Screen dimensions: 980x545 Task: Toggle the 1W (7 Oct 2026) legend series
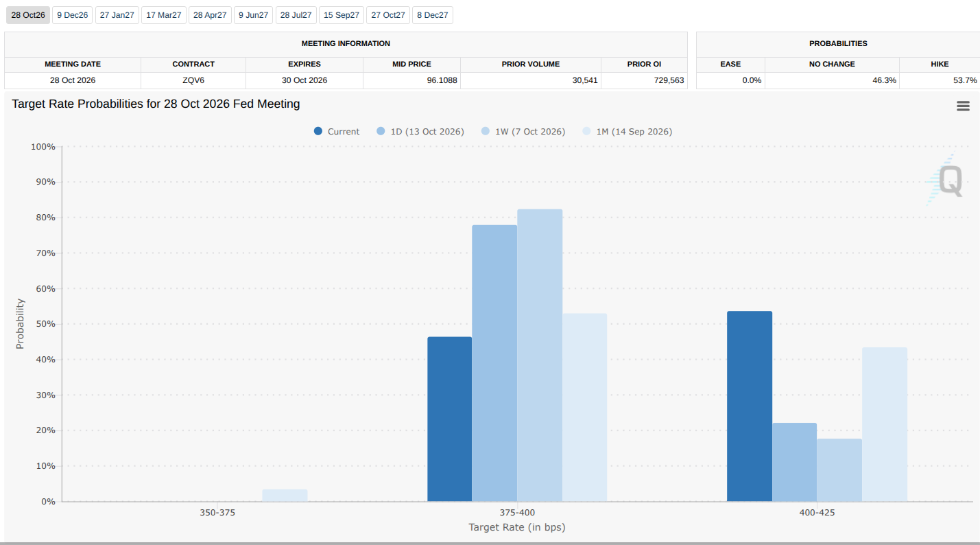[x=523, y=131]
